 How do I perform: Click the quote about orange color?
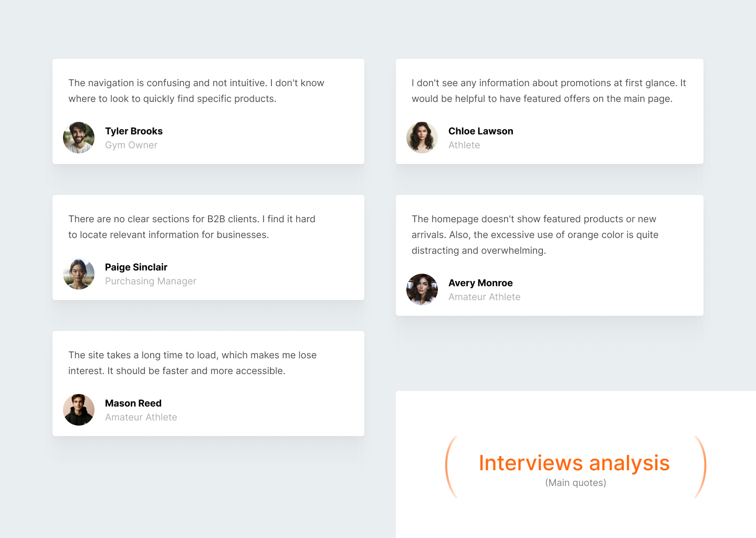point(534,235)
